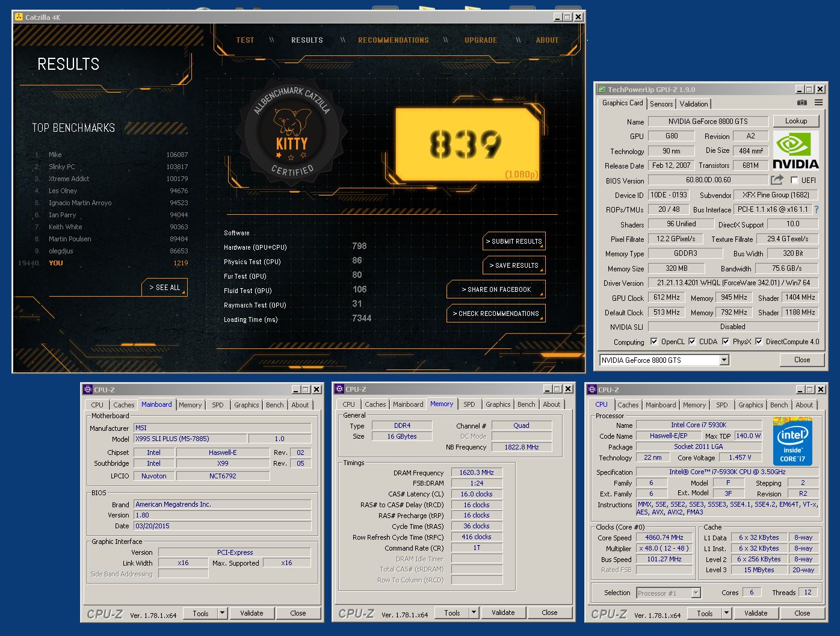Screen dimensions: 840x636
Task: Select SPD tab in the Memory CPU-Z window
Action: click(469, 404)
